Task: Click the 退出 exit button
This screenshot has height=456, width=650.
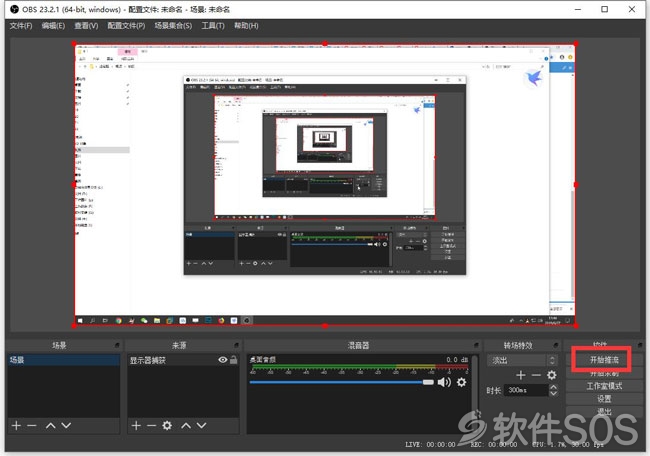Action: 604,411
